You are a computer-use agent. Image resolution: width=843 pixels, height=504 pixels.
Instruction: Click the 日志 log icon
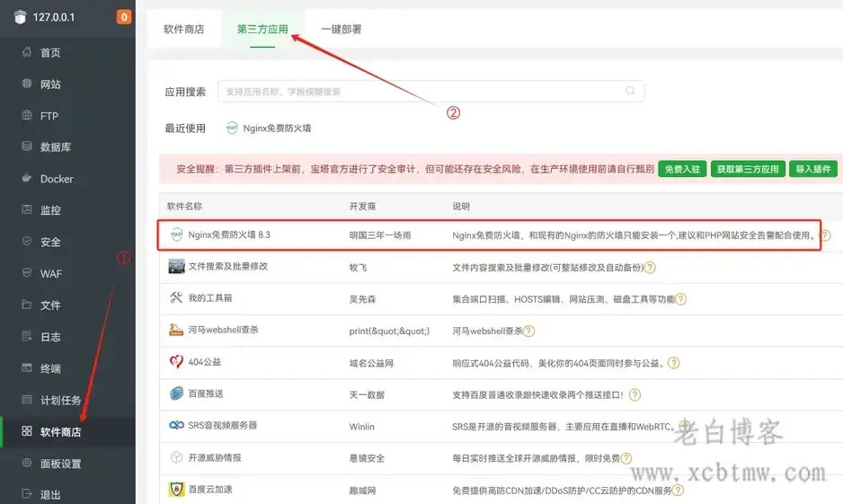26,336
